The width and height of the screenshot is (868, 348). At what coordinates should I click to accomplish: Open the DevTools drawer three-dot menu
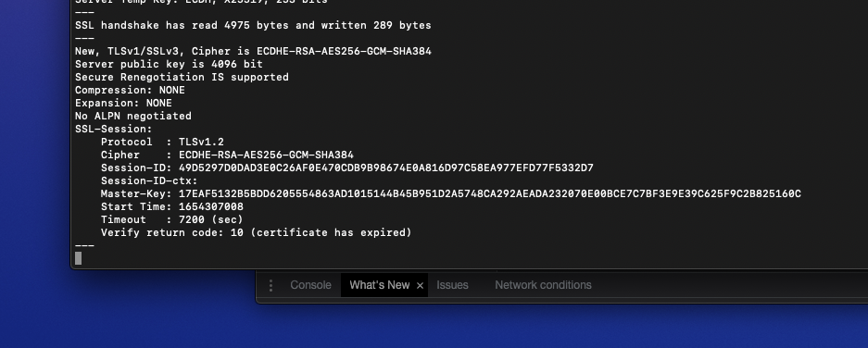pyautogui.click(x=270, y=285)
